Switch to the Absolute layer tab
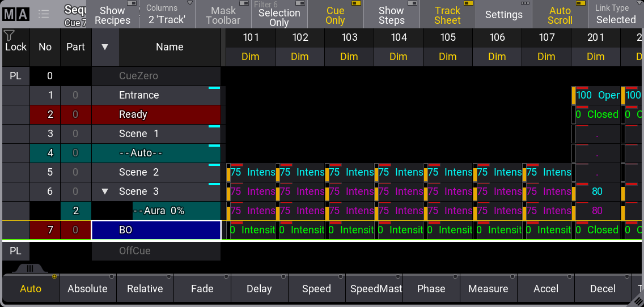644x307 pixels. 87,288
